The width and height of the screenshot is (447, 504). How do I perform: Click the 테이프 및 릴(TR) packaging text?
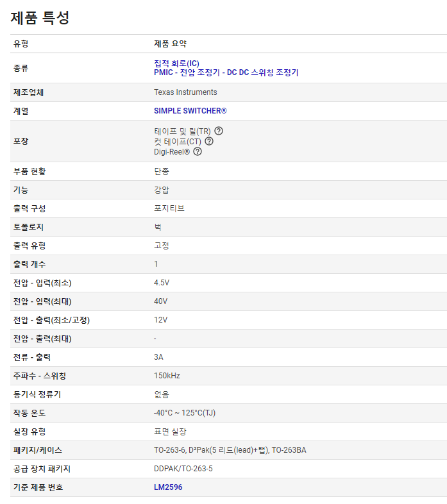click(182, 131)
